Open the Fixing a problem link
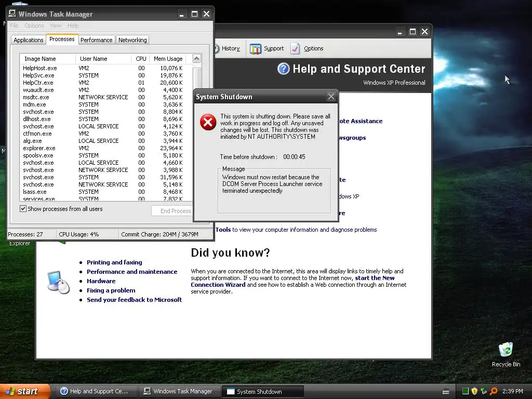Screen dimensions: 532x399 click(x=111, y=290)
